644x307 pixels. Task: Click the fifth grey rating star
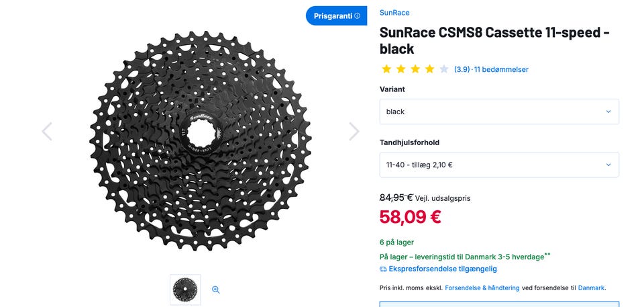(444, 69)
